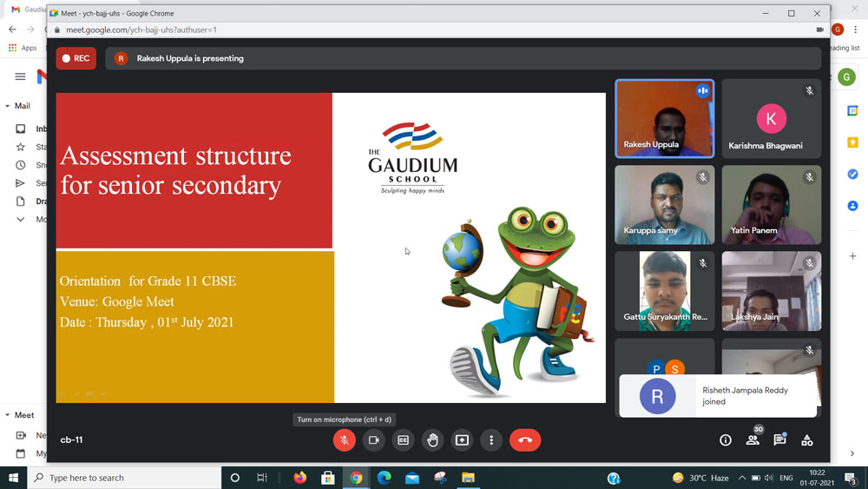Open Contacts in Gmail side panel

pyautogui.click(x=852, y=206)
